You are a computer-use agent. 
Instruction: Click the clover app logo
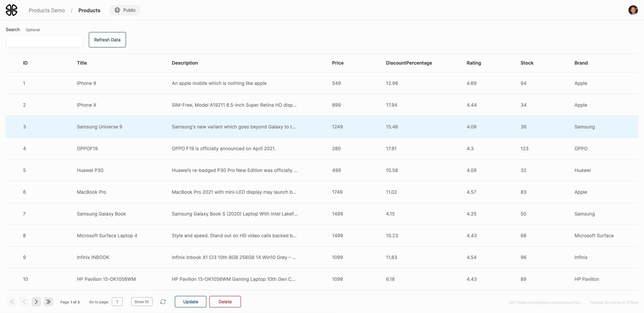coord(11,10)
